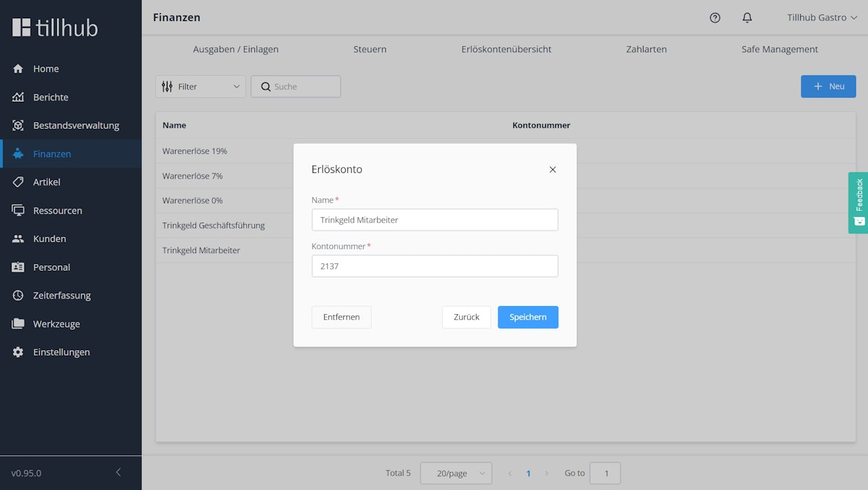Click the Artikel tag icon
Screen dimensions: 868x490
[18, 182]
